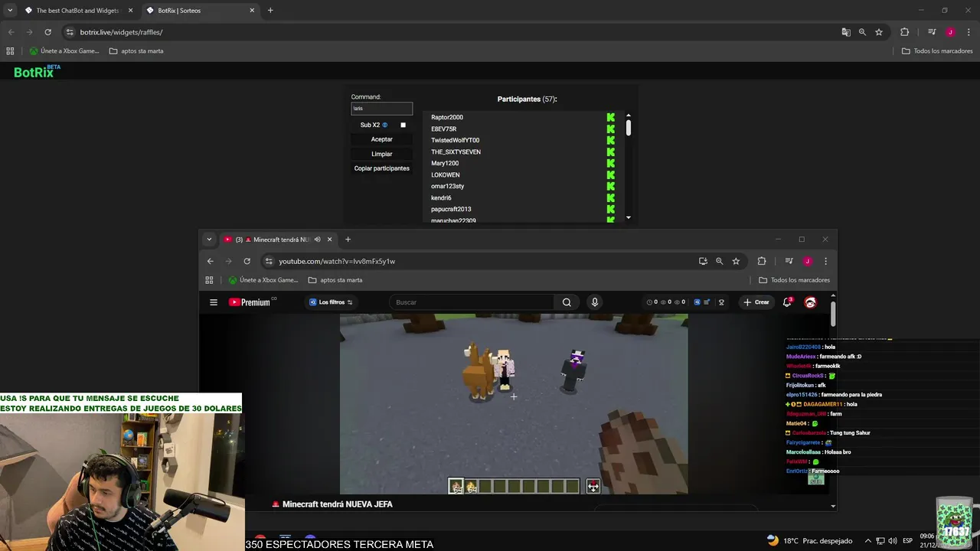The height and width of the screenshot is (551, 980).
Task: Click the participants list scrollbar thumb
Action: 629,129
